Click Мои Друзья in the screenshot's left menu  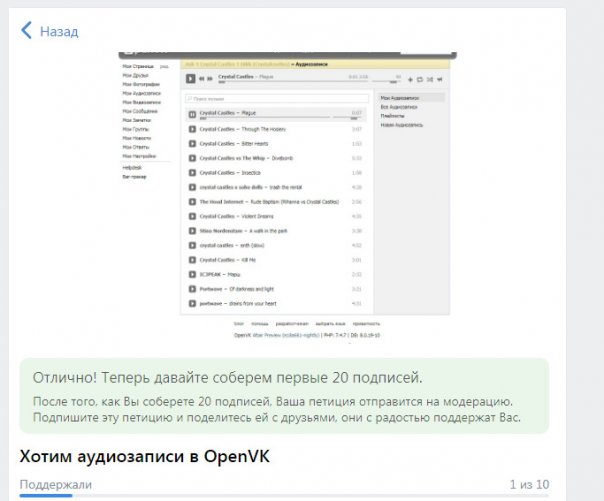tap(135, 75)
